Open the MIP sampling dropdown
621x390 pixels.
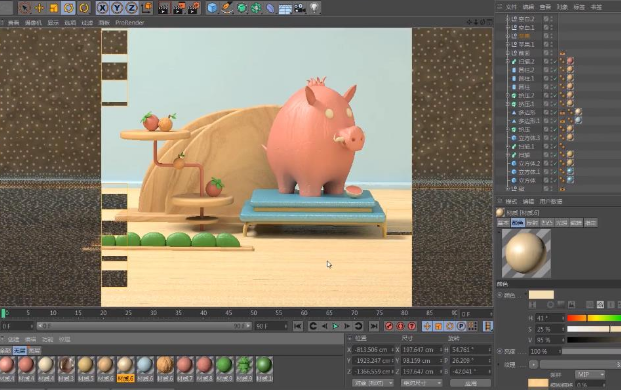coord(590,374)
